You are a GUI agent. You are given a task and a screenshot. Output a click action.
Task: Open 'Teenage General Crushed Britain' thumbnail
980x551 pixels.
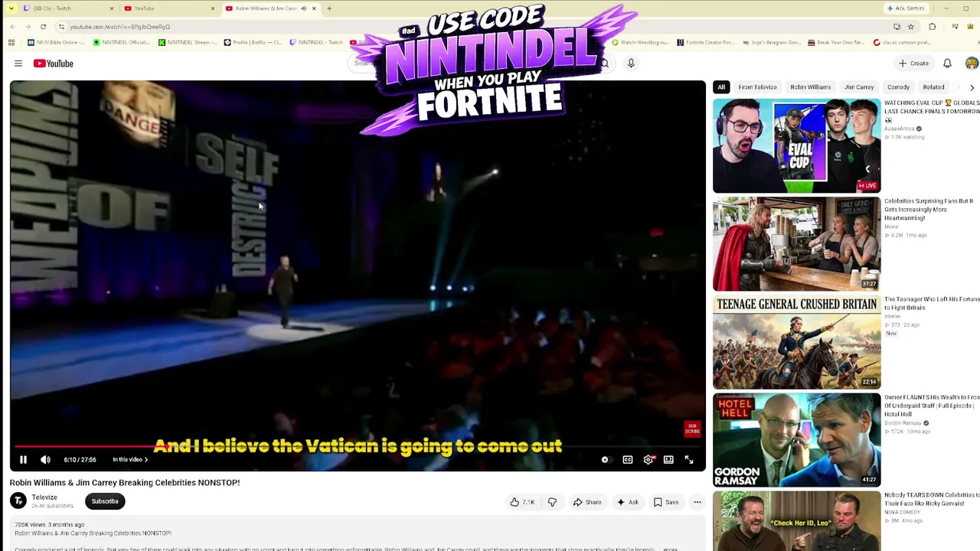click(x=796, y=342)
